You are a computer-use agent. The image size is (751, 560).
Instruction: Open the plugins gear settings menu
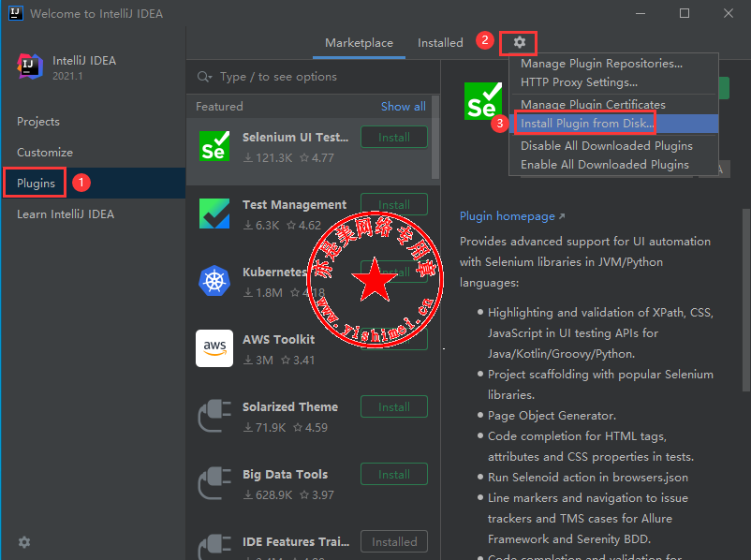tap(519, 43)
